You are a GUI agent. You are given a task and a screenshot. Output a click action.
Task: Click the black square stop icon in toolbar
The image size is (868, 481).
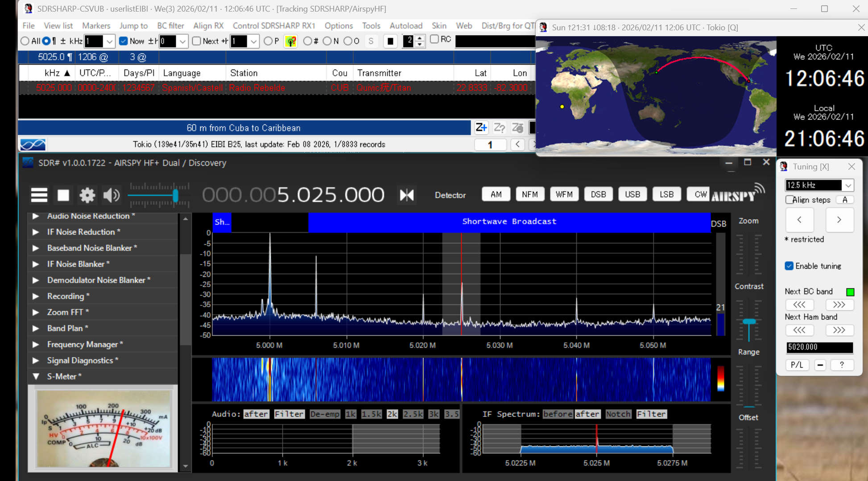390,41
